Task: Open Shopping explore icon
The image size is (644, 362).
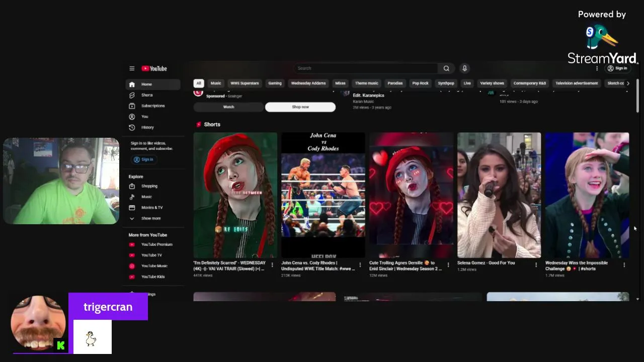Action: 132,186
